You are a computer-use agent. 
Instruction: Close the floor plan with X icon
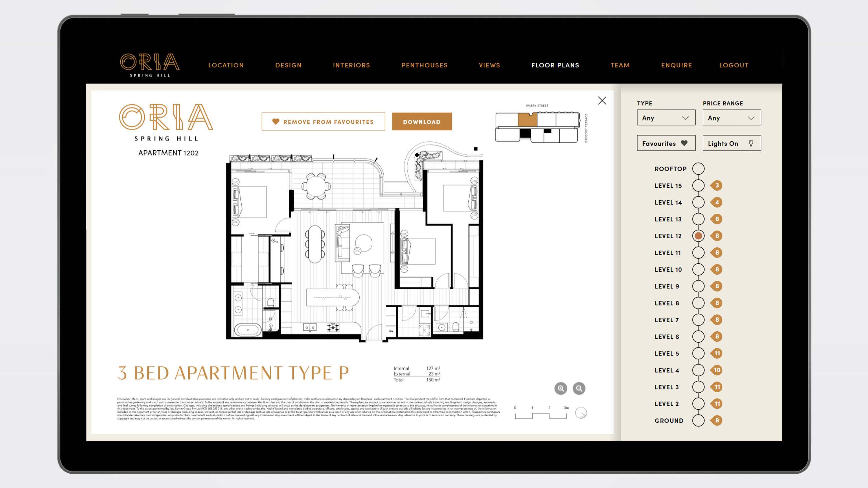click(x=602, y=100)
